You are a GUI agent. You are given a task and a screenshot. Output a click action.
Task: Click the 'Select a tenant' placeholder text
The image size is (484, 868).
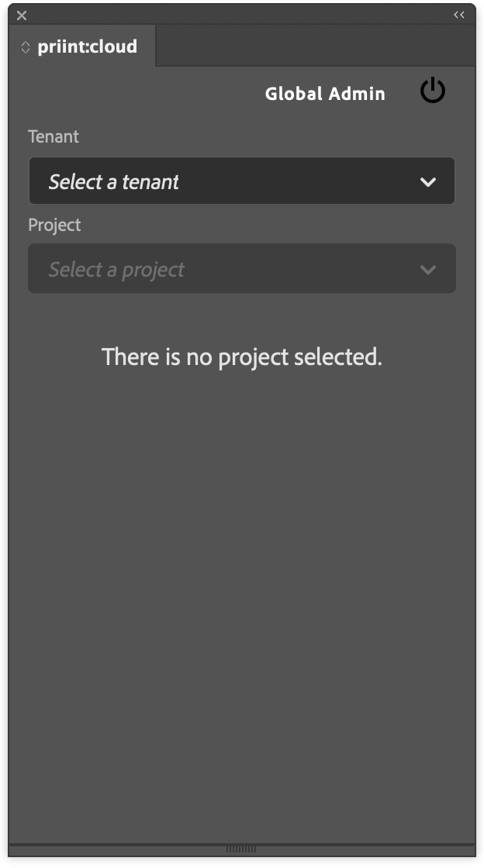point(113,181)
